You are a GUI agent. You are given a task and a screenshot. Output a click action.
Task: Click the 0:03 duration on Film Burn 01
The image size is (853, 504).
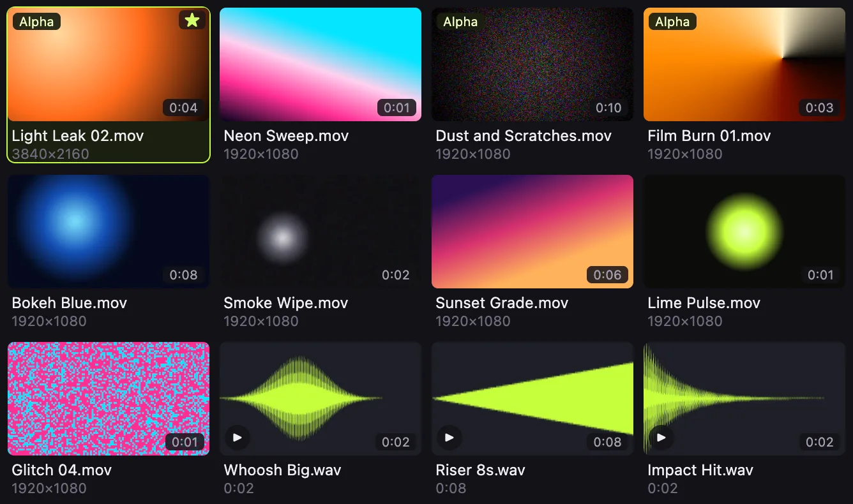click(819, 108)
